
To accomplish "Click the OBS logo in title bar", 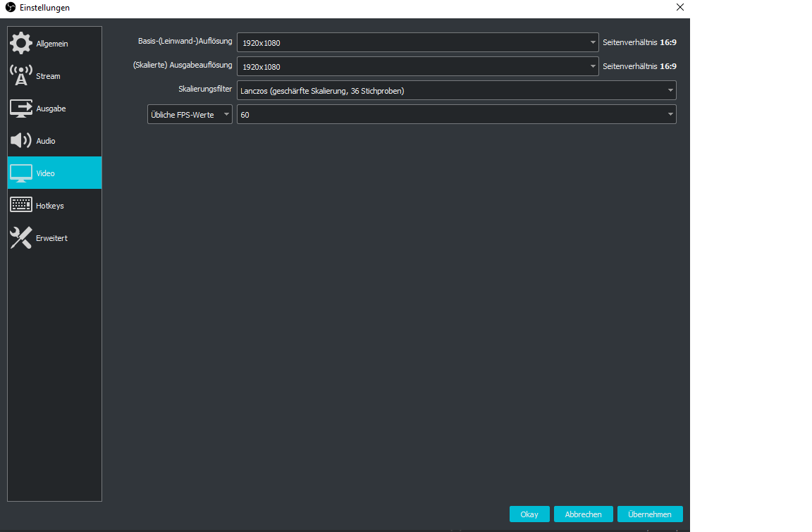I will tap(11, 8).
